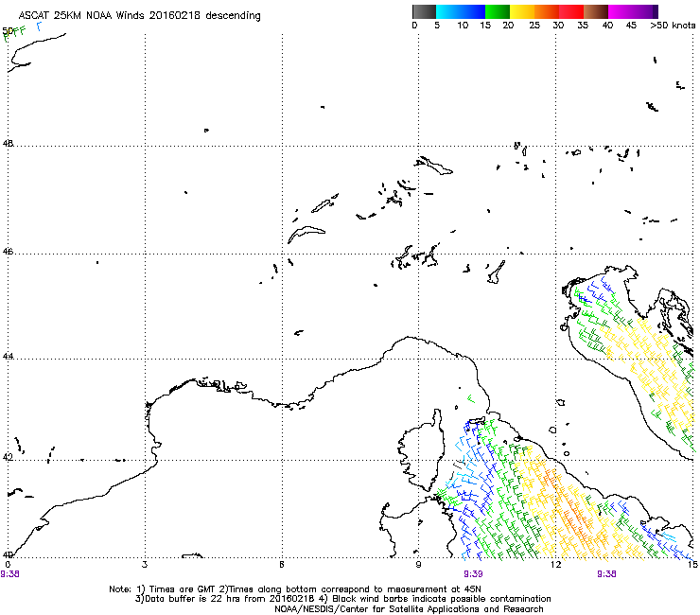Click the '12' longitude axis label
Screen dimensions: 700x615
pyautogui.click(x=555, y=565)
